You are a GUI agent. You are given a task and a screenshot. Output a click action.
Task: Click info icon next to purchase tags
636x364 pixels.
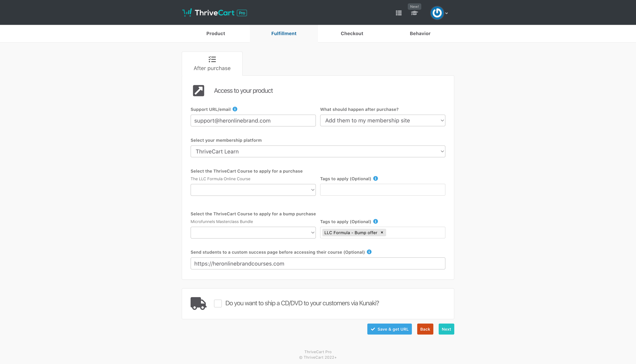[x=375, y=178]
